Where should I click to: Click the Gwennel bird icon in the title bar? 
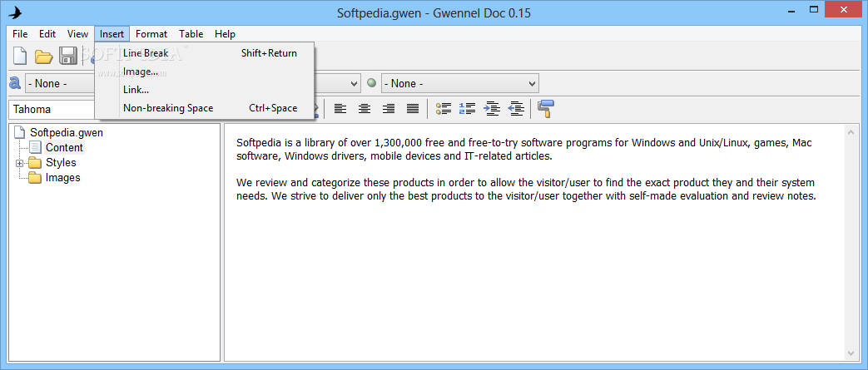(x=15, y=12)
